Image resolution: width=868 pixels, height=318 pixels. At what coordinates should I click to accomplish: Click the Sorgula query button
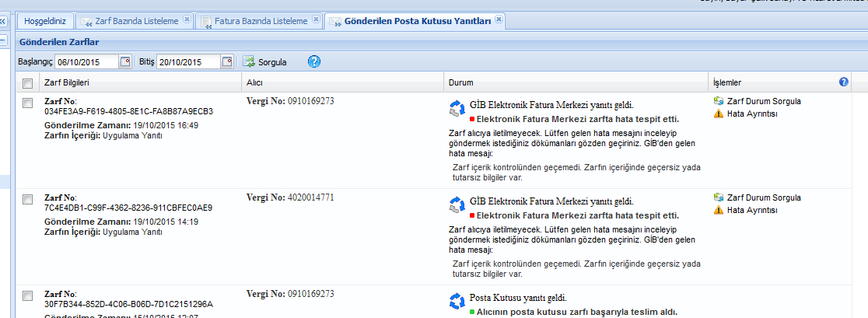[x=265, y=61]
